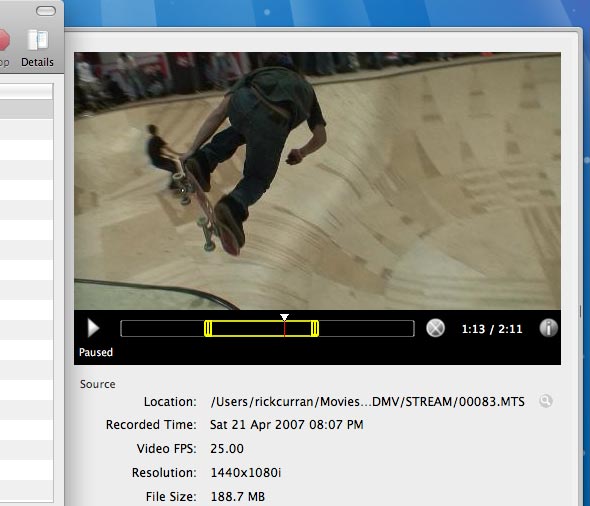Seek to timeline area after trim selection
Viewport: 590px width, 506px height.
(366, 328)
